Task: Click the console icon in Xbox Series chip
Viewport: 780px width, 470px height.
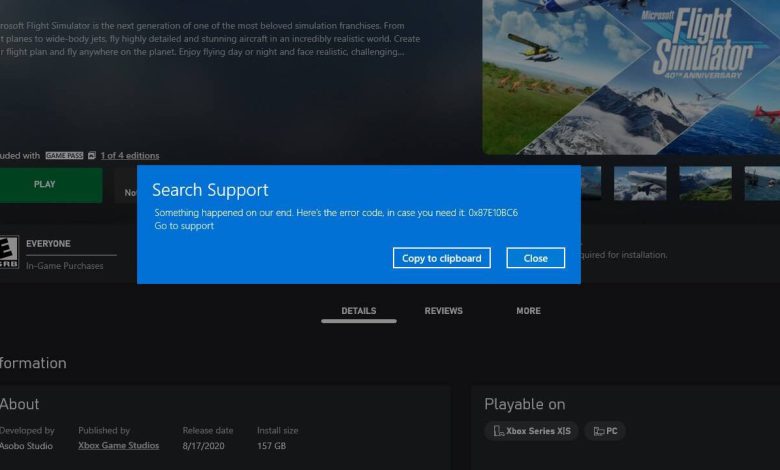Action: [x=498, y=431]
